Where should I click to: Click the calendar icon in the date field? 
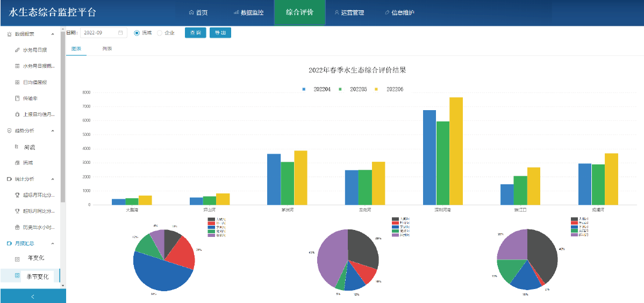click(x=120, y=33)
